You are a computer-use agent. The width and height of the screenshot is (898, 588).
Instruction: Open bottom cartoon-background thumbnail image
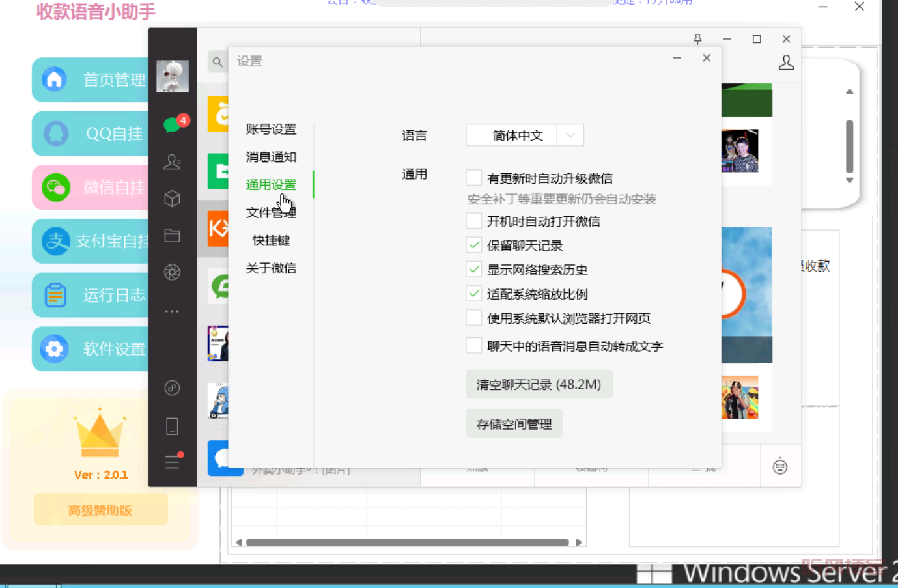coord(740,397)
